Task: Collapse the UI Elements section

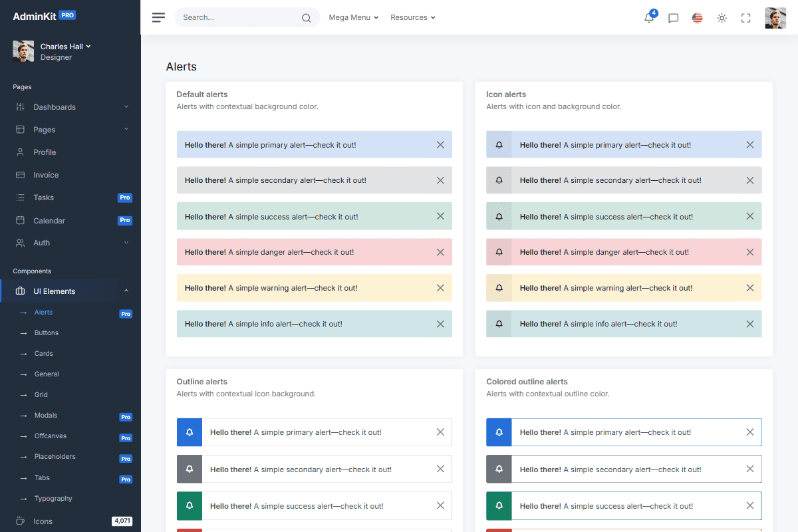Action: (126, 291)
